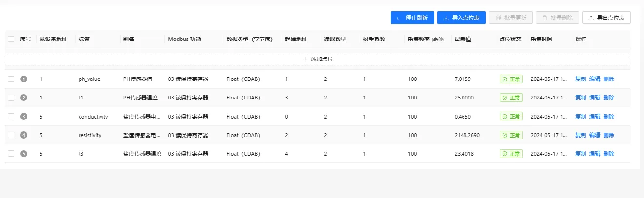644x198 pixels.
Task: Click 正常 status badge of t3 row
Action: pyautogui.click(x=511, y=154)
